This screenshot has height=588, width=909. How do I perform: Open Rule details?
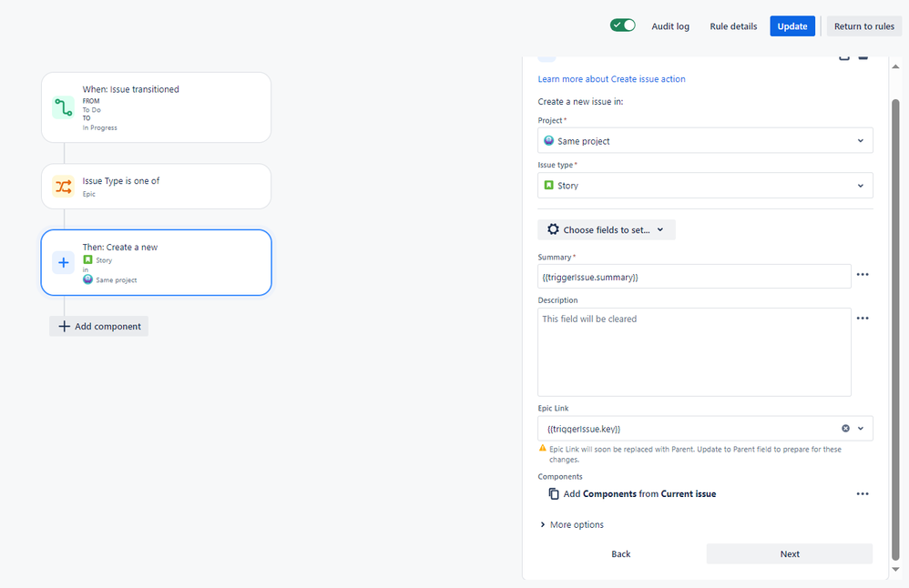point(733,26)
